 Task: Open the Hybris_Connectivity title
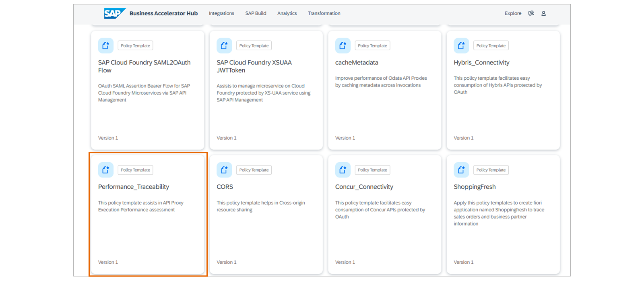pyautogui.click(x=481, y=62)
